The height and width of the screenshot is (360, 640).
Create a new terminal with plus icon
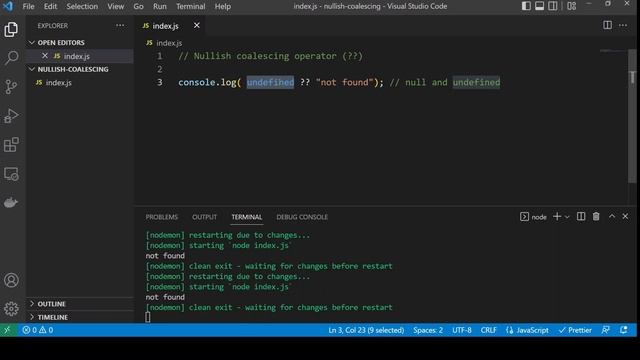tap(557, 217)
